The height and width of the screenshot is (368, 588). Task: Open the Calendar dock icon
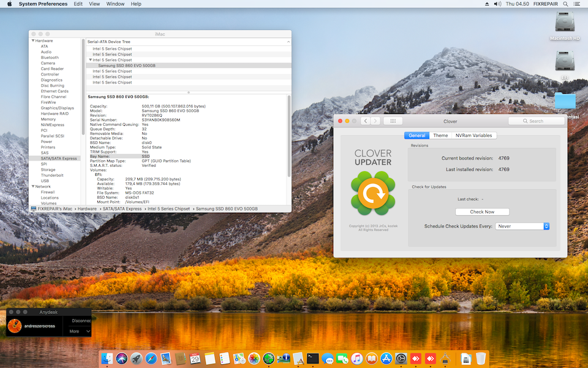point(195,358)
